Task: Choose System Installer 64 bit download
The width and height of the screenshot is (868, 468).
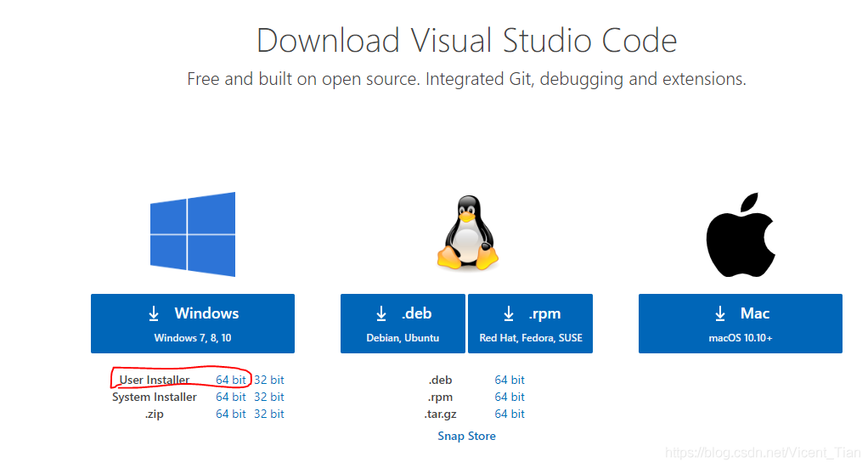Action: pos(231,398)
